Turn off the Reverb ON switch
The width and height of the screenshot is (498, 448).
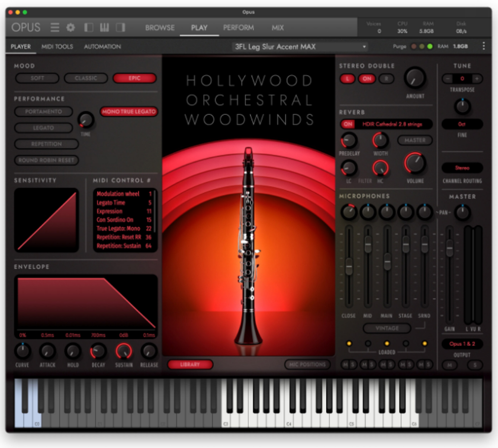pos(348,124)
